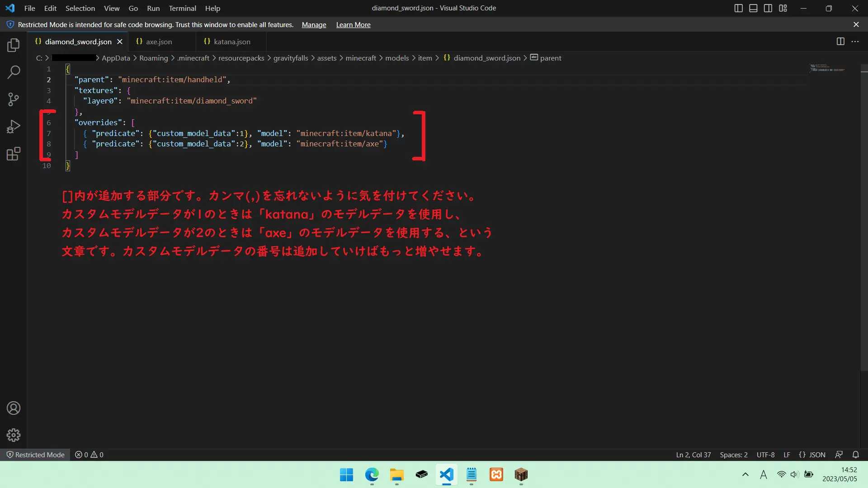Open the editor More Actions ellipsis
The height and width of the screenshot is (488, 868).
(x=855, y=42)
